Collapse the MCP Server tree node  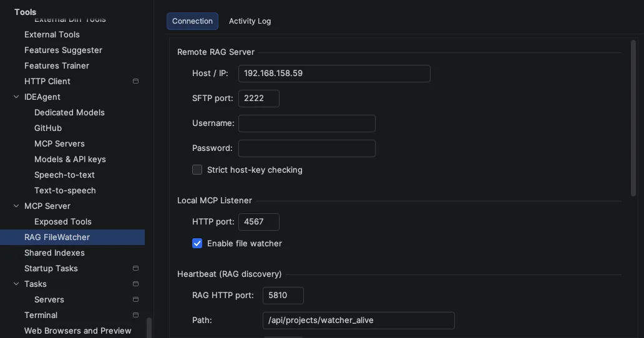pyautogui.click(x=16, y=206)
